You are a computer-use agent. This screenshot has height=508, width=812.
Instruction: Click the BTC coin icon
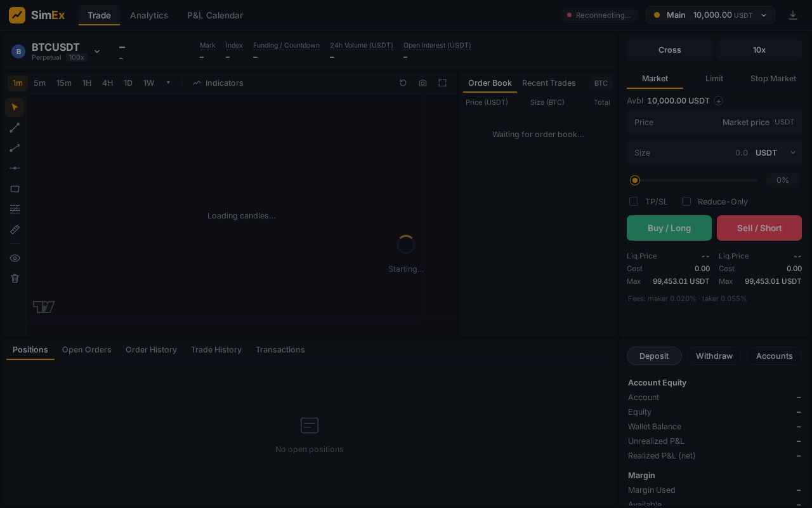click(x=18, y=51)
